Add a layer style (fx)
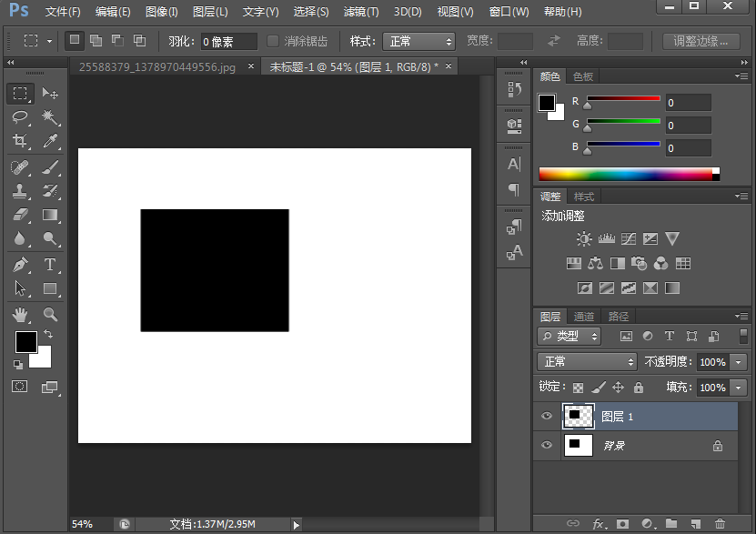756x534 pixels. click(600, 524)
